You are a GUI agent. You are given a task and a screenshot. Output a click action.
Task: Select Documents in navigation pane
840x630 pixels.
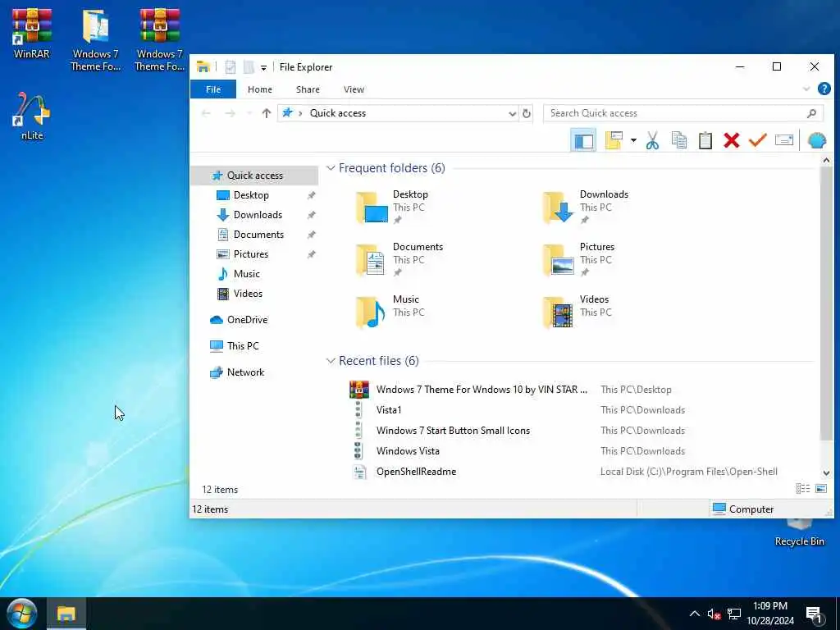coord(258,235)
